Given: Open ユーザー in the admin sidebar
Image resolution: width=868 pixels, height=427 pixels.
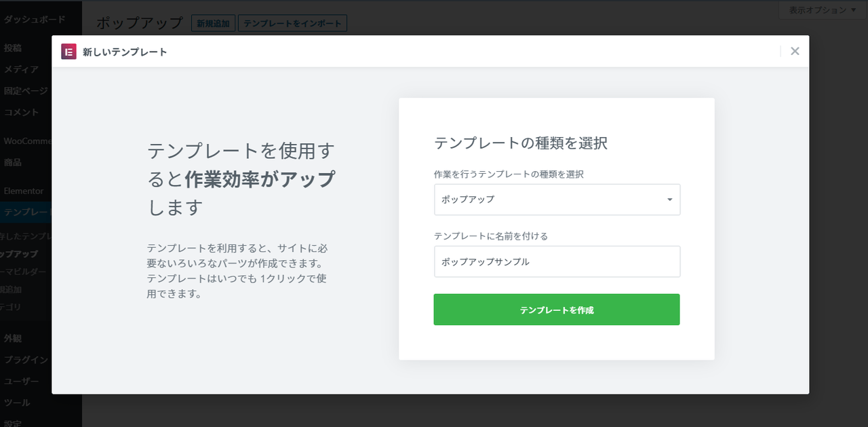Looking at the screenshot, I should pos(22,382).
